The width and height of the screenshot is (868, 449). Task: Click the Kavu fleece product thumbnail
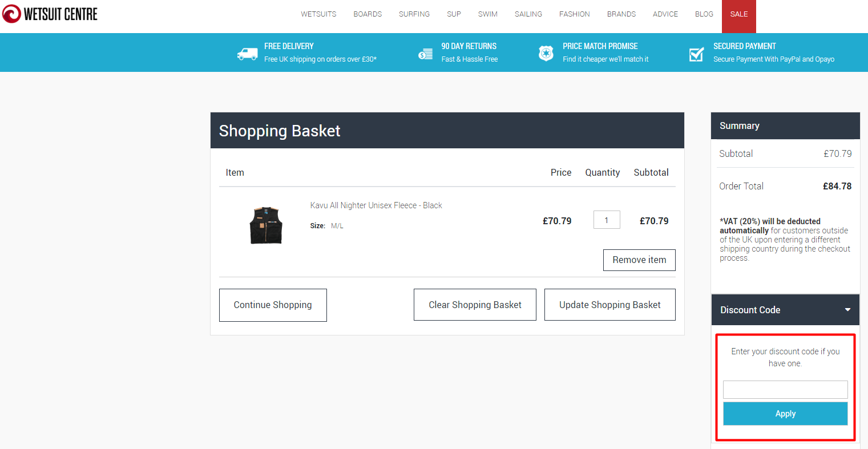(x=266, y=224)
